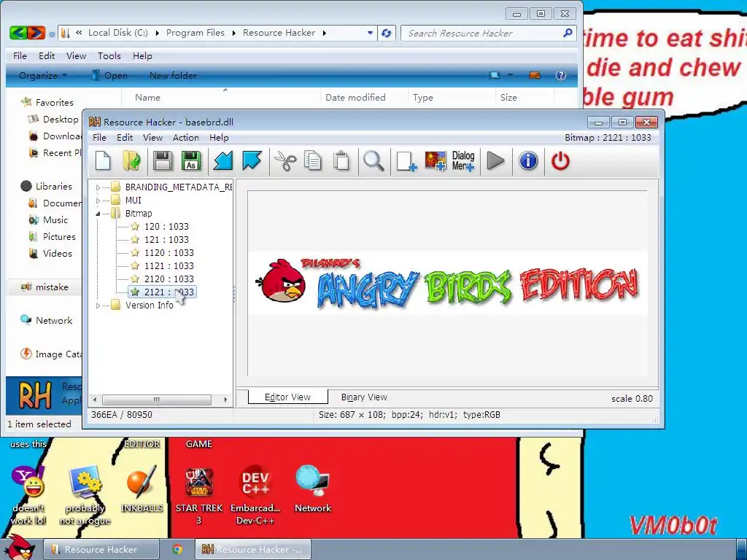
Task: Click the Angry Birds Start button
Action: coord(19,548)
